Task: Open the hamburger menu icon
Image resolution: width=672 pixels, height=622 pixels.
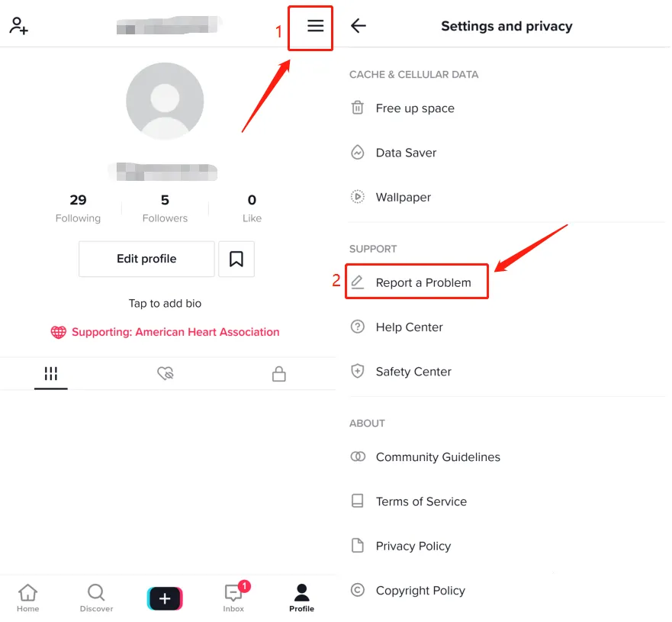Action: tap(315, 26)
